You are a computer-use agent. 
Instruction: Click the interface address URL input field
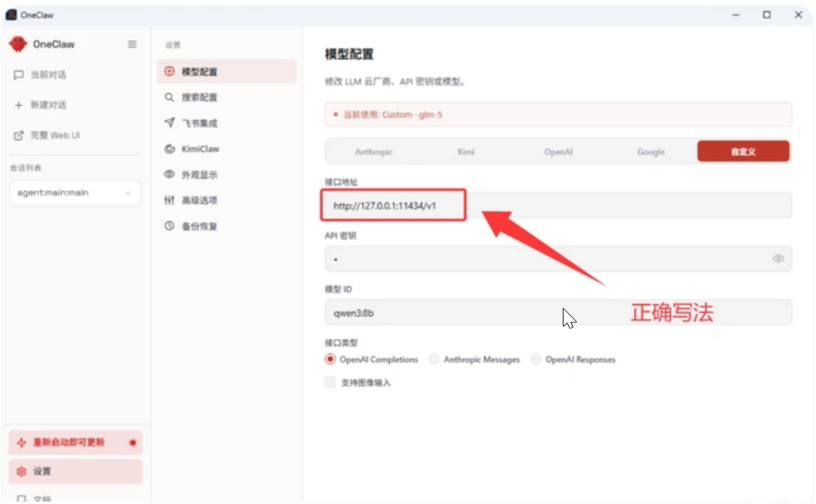tap(558, 205)
